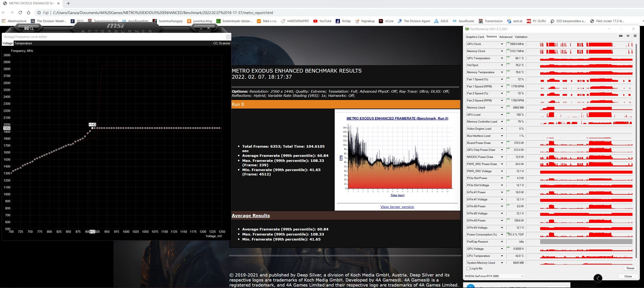Screen dimensions: 644x288
Task: Expand the GPU Temperature sensor dropdown
Action: [502, 58]
